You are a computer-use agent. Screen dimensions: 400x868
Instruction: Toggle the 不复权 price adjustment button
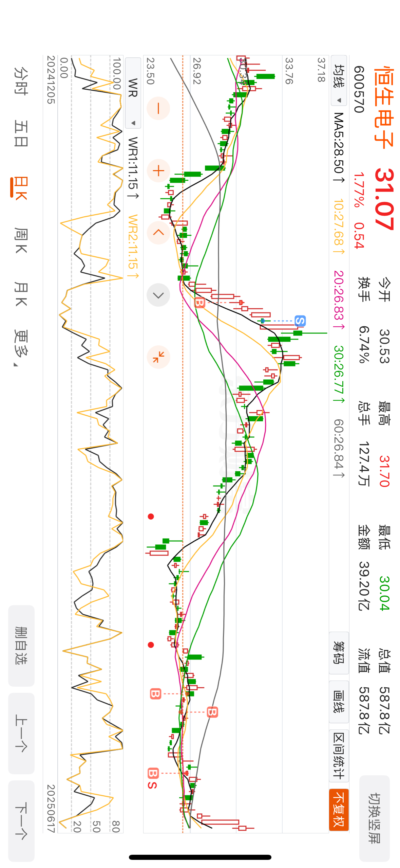(339, 809)
